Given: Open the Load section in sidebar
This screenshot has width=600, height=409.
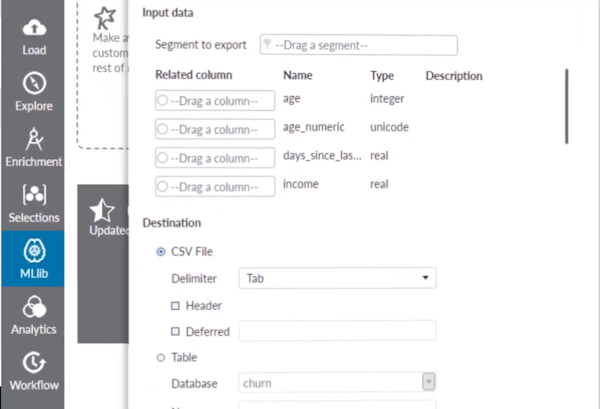Looking at the screenshot, I should (x=33, y=36).
